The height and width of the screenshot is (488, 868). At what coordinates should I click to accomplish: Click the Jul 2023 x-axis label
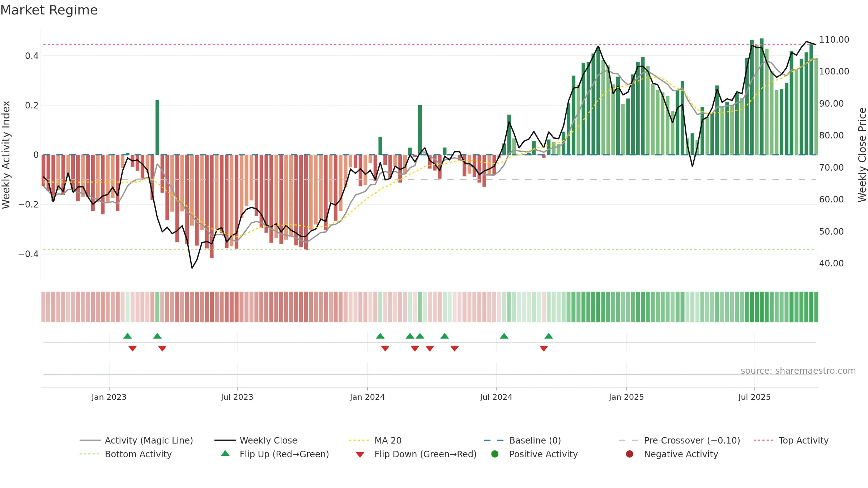tap(237, 397)
